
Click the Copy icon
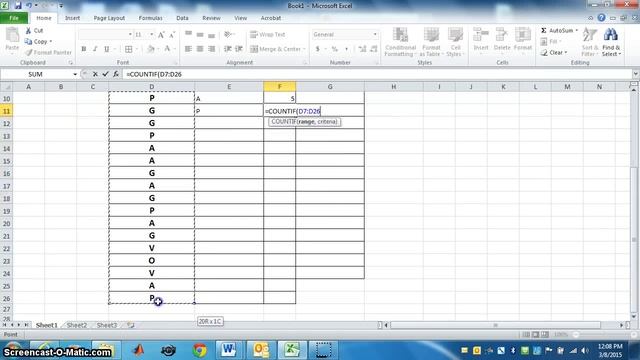click(x=28, y=42)
